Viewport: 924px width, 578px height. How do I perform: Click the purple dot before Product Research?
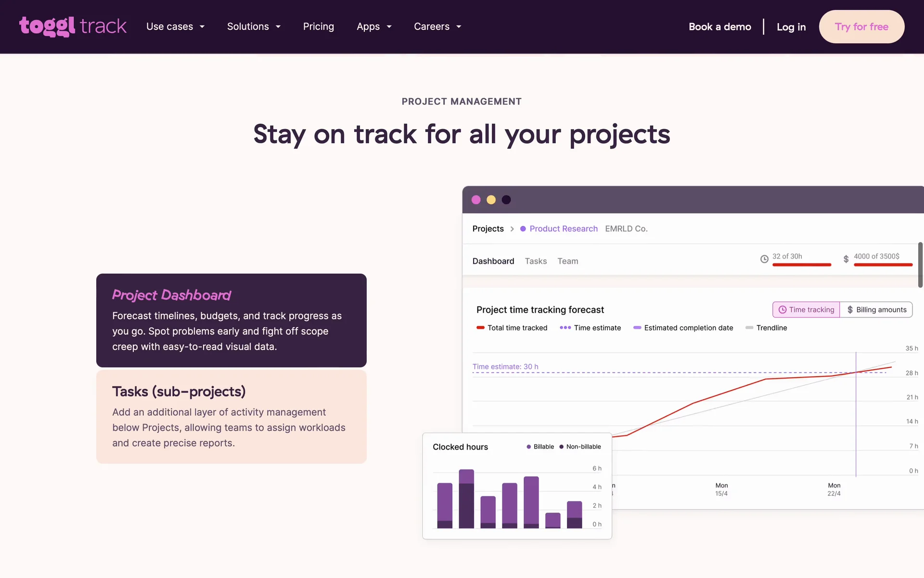point(523,229)
